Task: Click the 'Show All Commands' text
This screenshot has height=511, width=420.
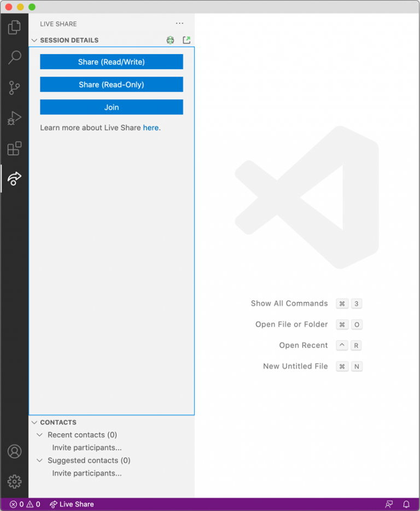Action: (289, 304)
